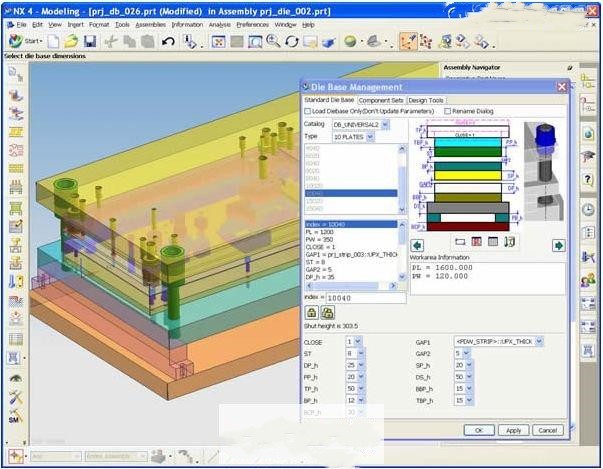Click the previous green arrow in Die Base dialog

[417, 245]
